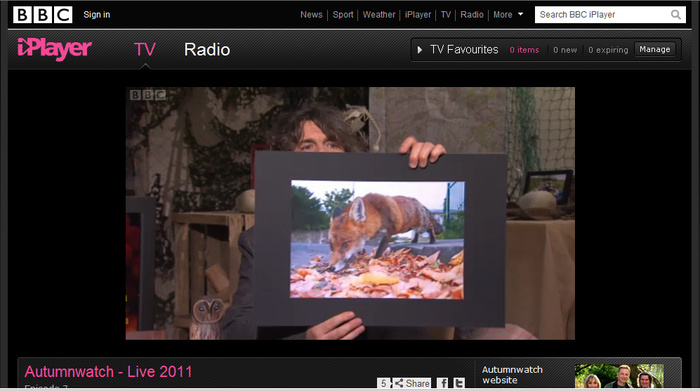Expand TV Favourites with the triangle arrow
Viewport: 700px width, 391px height.
pos(420,50)
